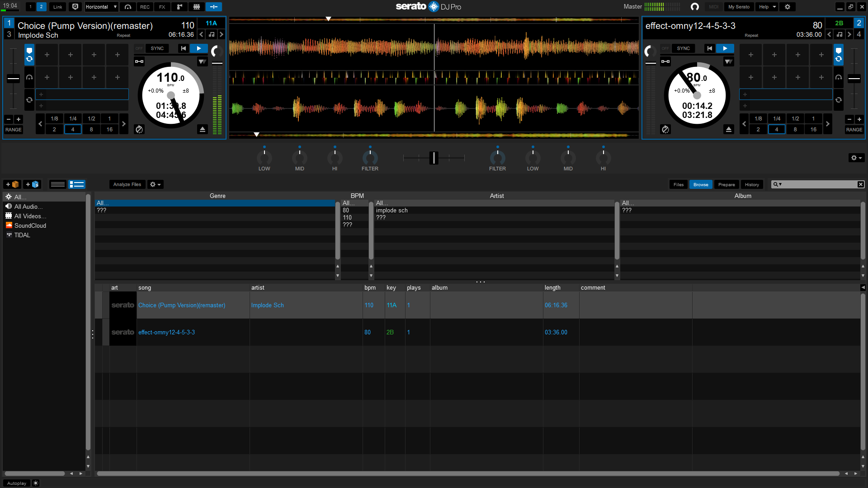Click the Analyze Files button
Image resolution: width=868 pixels, height=488 pixels.
point(127,184)
